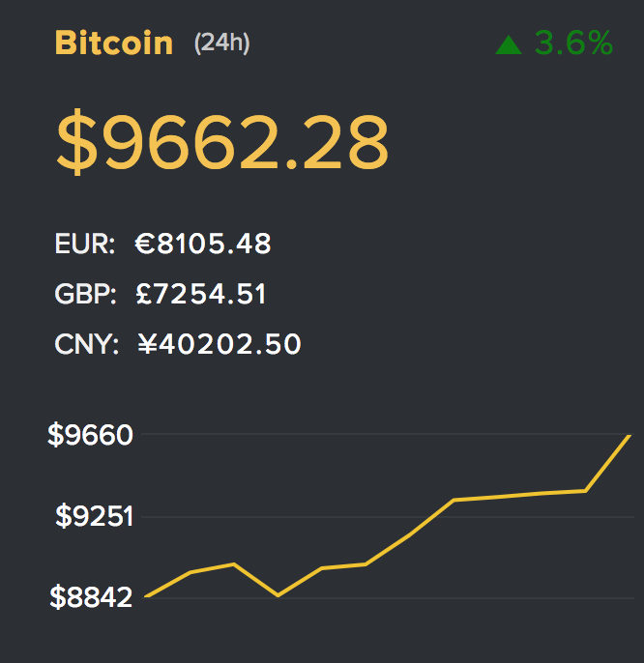Image resolution: width=644 pixels, height=663 pixels.
Task: Click the green up-arrow triangle icon
Action: pos(509,45)
